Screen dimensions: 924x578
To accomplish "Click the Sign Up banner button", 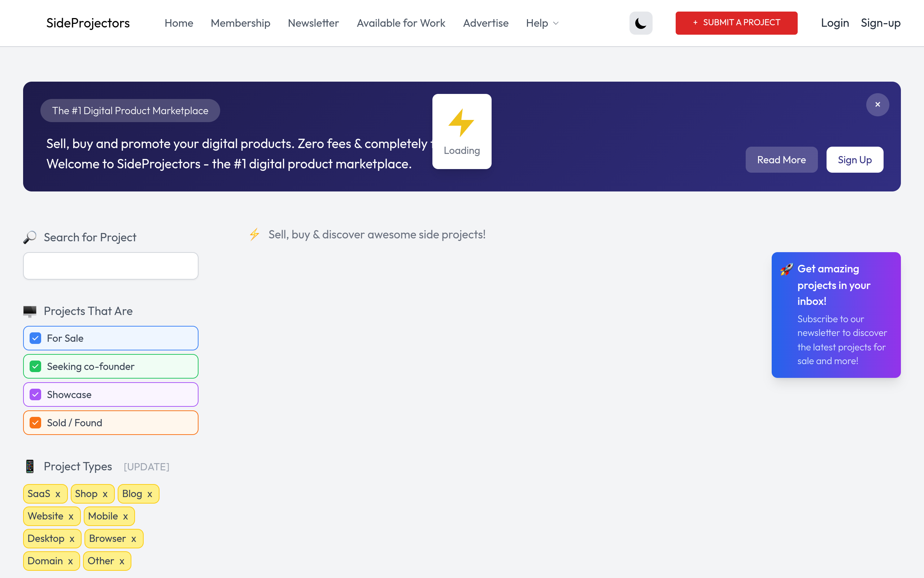I will (x=854, y=160).
